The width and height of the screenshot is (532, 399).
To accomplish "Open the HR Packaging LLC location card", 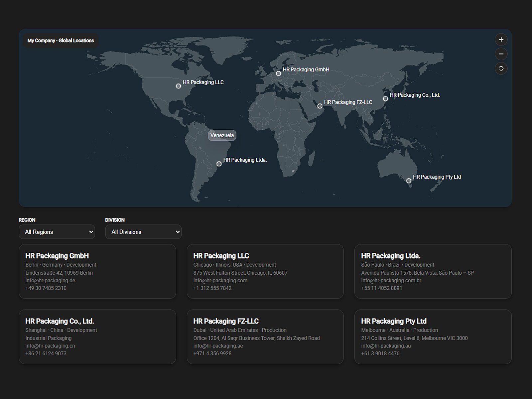I will [265, 271].
